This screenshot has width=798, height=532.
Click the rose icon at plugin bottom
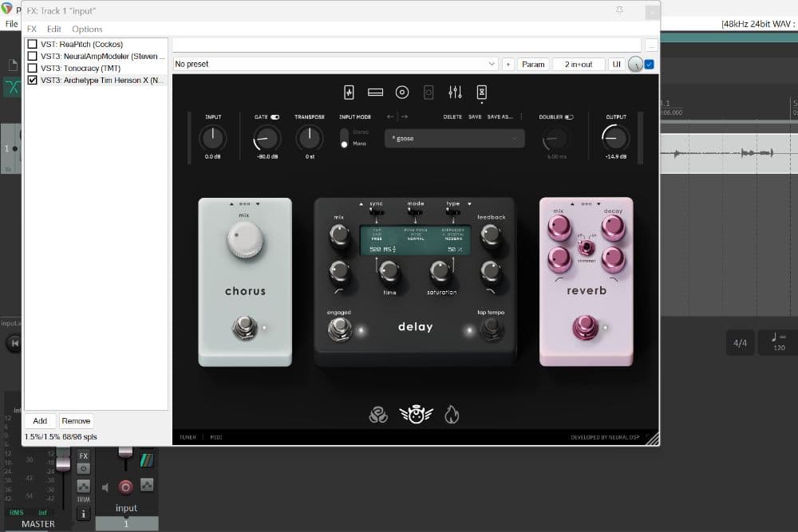(377, 415)
